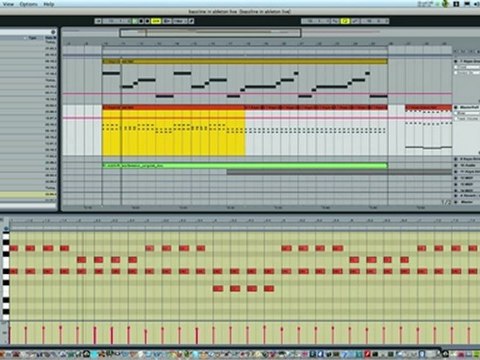
Task: Open the View menu
Action: click(x=8, y=4)
